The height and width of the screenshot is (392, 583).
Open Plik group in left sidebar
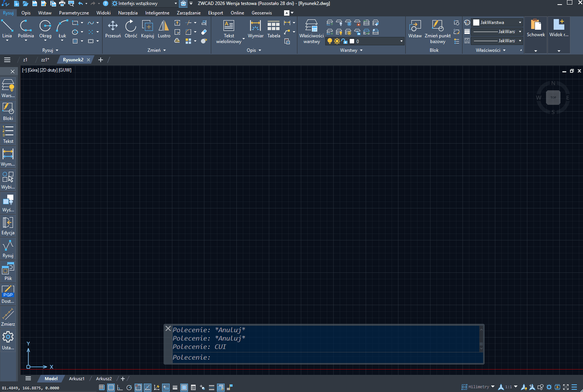pos(8,271)
